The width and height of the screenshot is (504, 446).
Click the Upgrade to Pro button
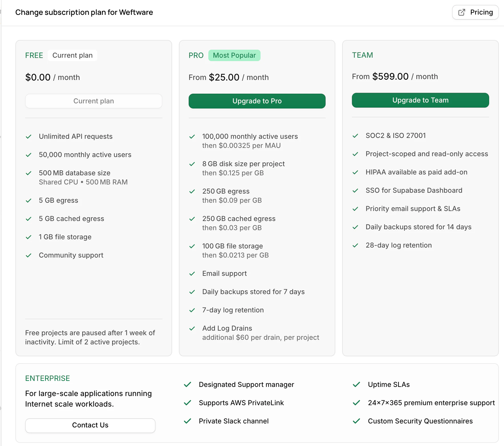(257, 101)
